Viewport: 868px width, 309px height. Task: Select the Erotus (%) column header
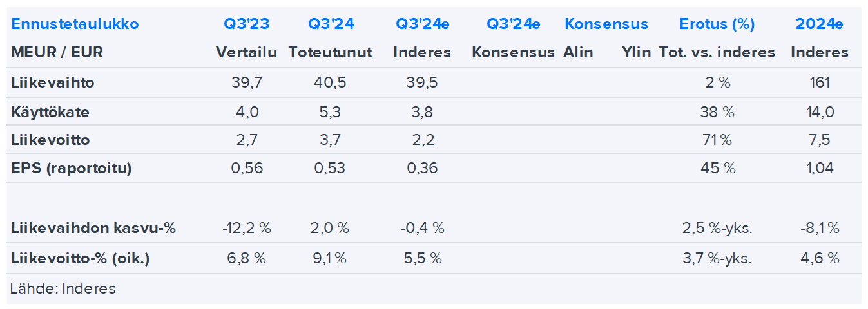pos(717,24)
